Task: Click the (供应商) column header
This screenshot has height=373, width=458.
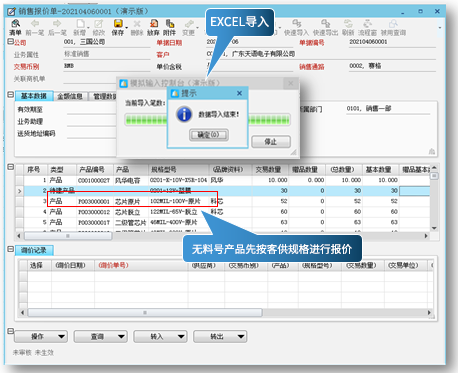Action: coord(206,265)
